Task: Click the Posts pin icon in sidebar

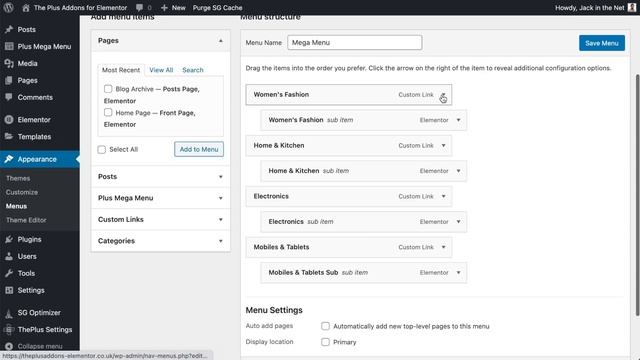Action: tap(9, 29)
